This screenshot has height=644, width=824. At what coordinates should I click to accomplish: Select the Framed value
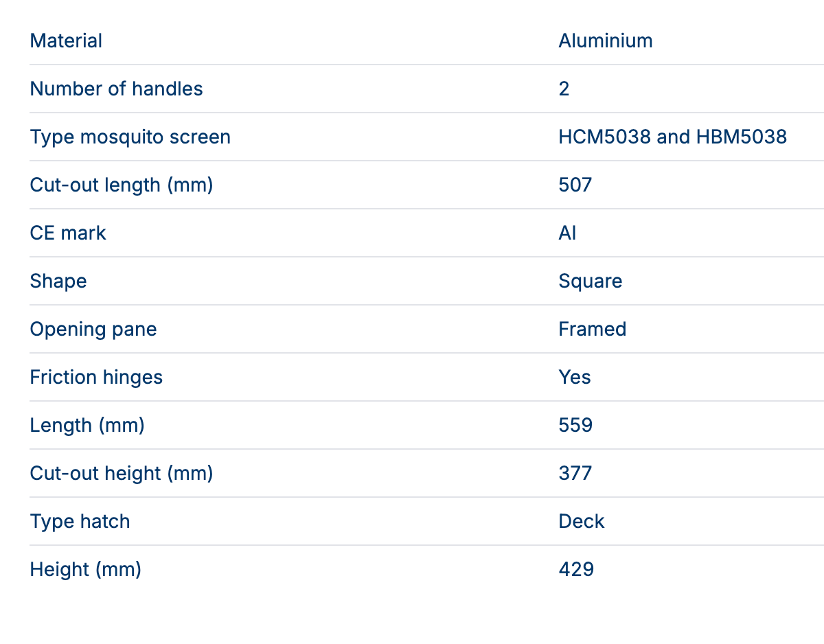(x=592, y=330)
